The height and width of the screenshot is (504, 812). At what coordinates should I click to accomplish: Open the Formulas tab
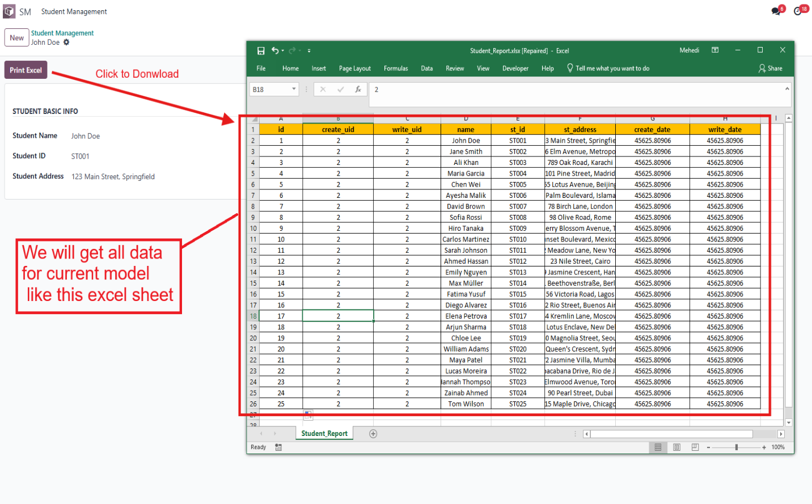[x=396, y=68]
